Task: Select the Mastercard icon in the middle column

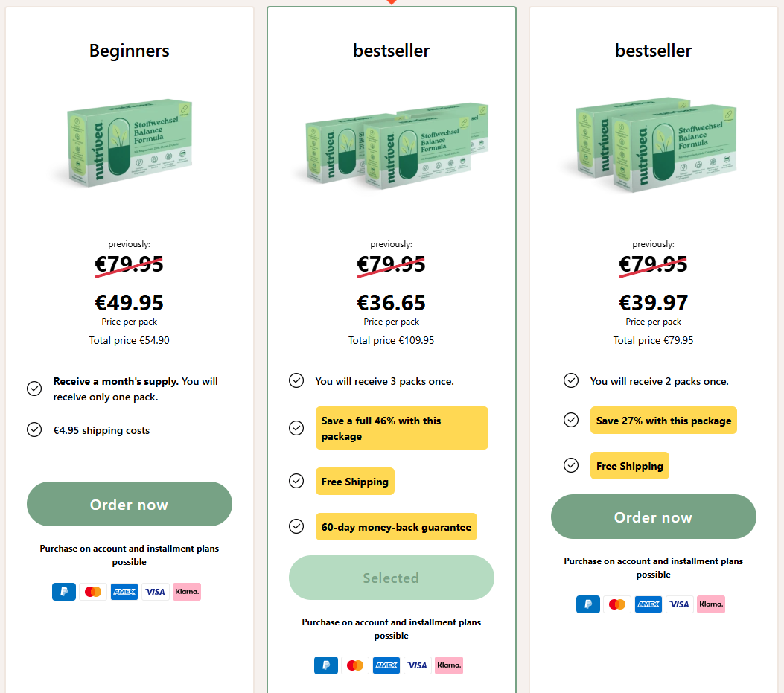Action: tap(355, 665)
